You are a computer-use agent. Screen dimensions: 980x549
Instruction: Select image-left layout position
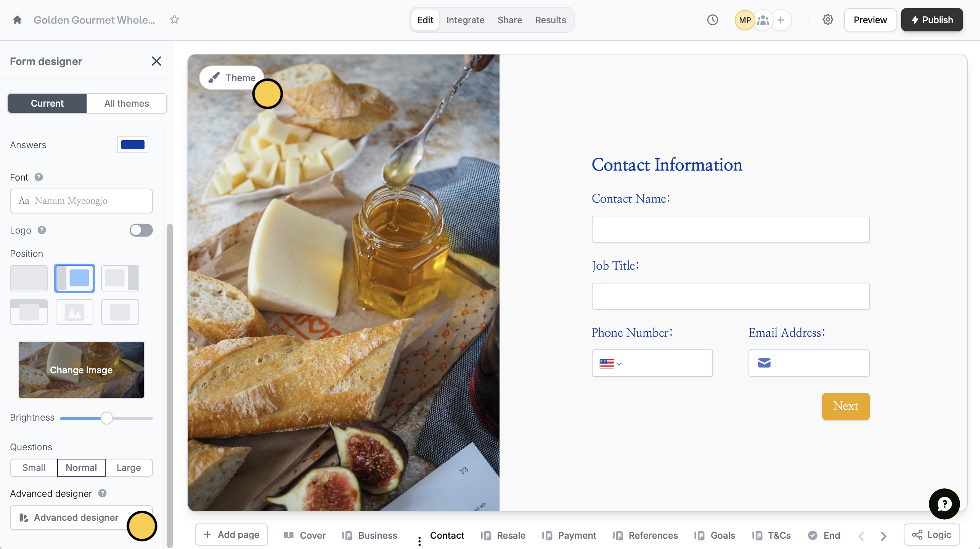[74, 278]
